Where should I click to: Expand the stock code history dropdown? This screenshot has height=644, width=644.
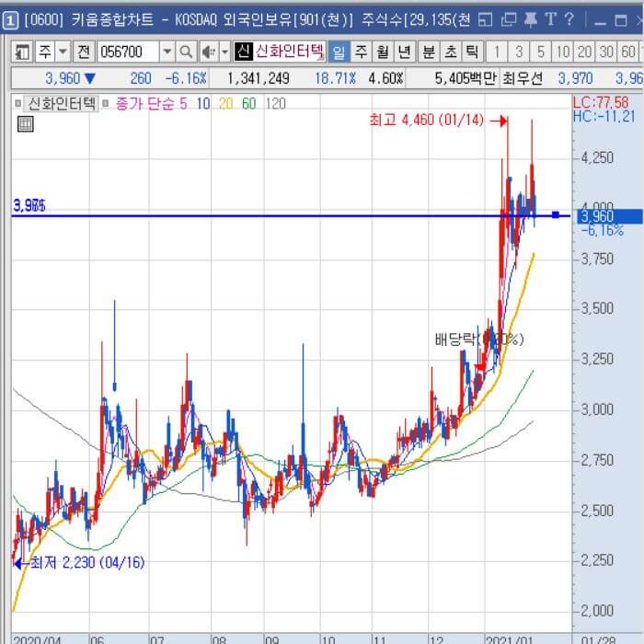[167, 52]
